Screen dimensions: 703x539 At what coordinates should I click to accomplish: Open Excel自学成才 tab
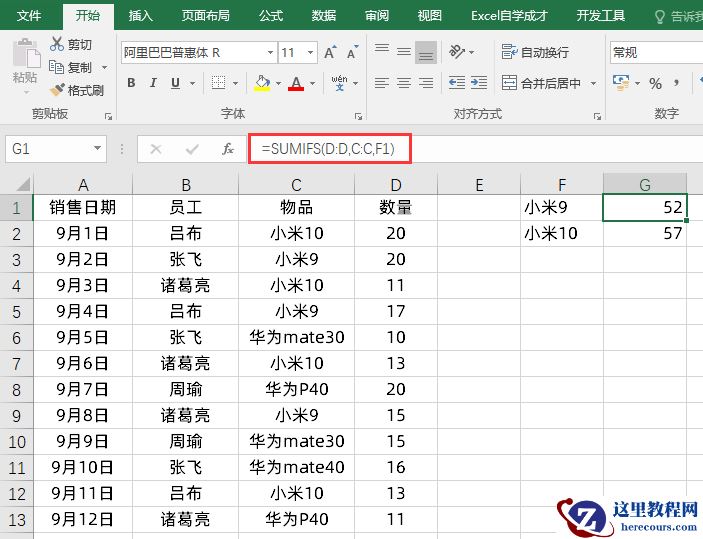pos(509,16)
